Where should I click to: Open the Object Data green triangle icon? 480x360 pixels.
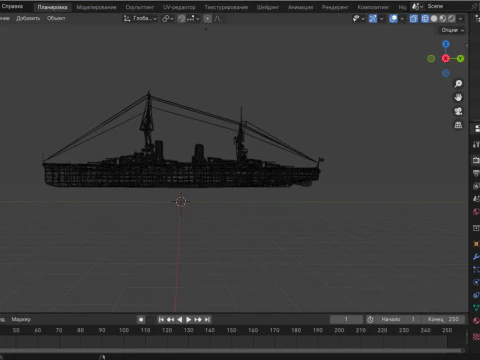(x=476, y=308)
